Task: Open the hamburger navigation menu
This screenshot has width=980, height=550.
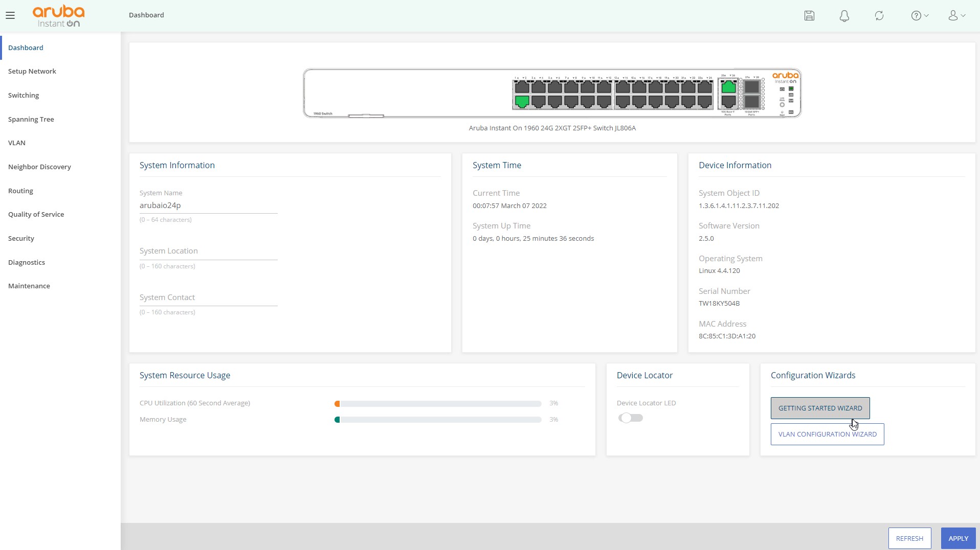Action: 10,15
